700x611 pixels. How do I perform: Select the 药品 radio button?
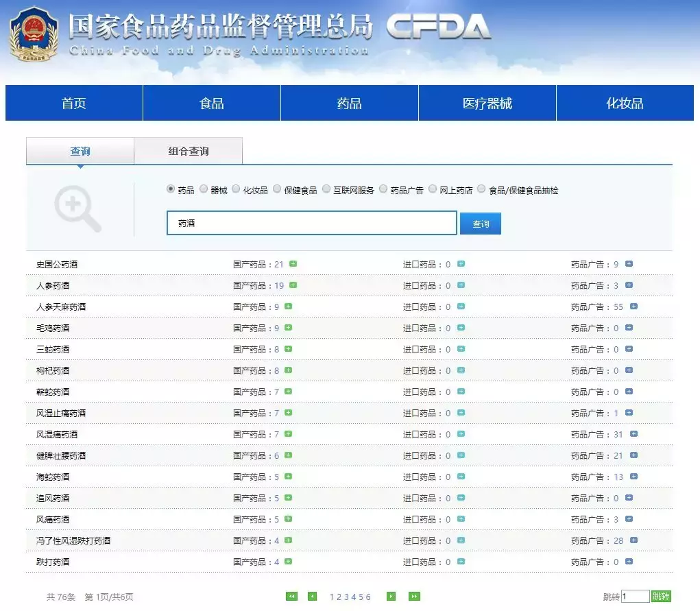(x=171, y=189)
